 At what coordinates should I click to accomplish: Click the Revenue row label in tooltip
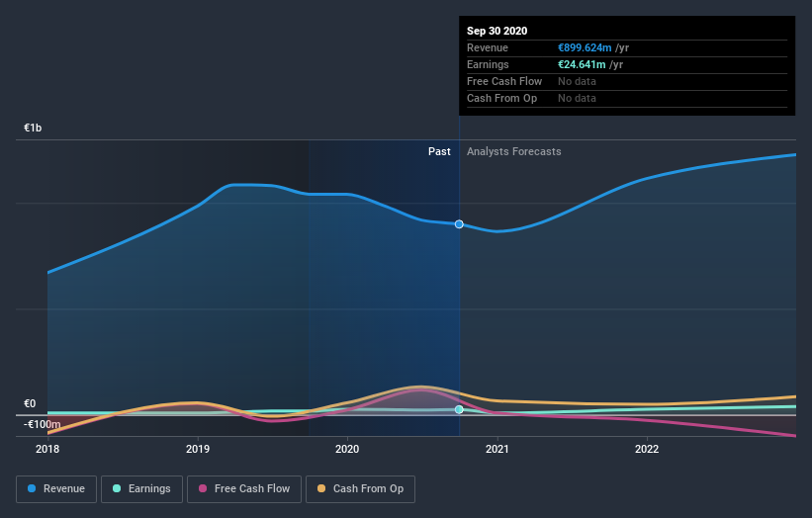(488, 47)
